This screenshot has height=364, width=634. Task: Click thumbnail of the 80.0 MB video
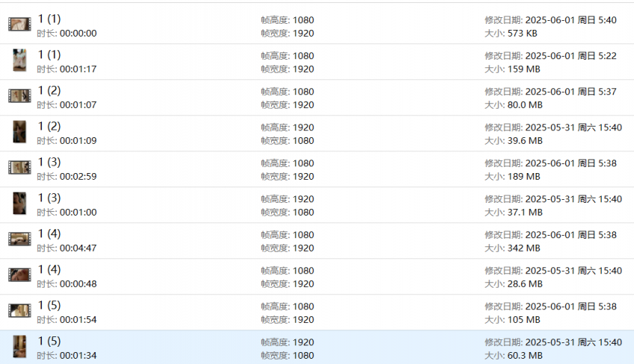coord(19,96)
